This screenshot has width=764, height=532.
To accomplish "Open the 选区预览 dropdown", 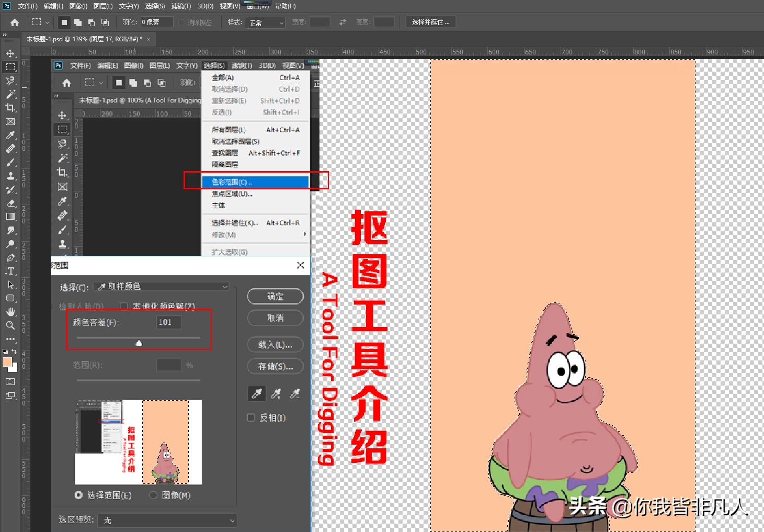I will point(167,519).
